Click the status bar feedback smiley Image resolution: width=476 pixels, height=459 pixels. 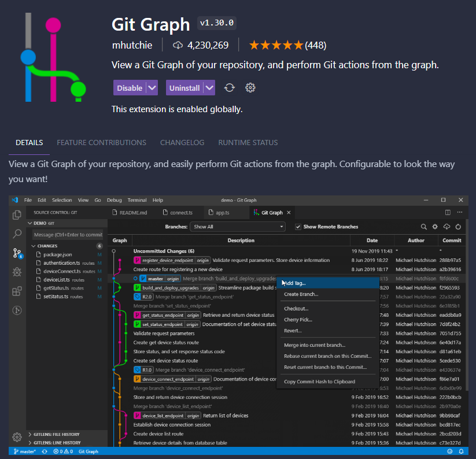pyautogui.click(x=450, y=451)
